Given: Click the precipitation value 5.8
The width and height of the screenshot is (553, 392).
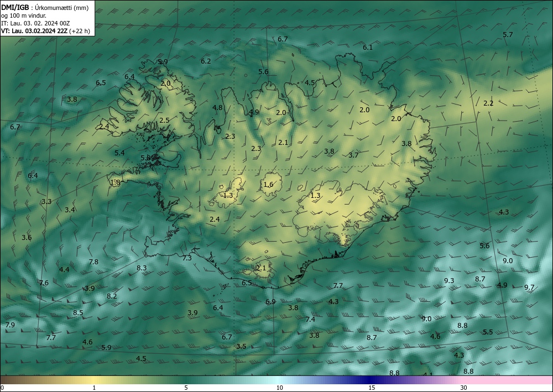Looking at the screenshot, I should (x=145, y=158).
